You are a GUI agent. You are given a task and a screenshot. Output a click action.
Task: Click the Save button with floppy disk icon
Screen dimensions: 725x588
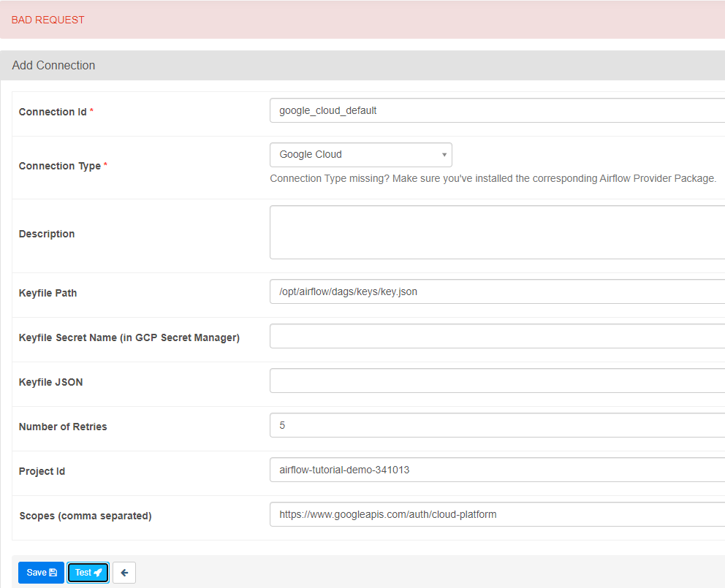pyautogui.click(x=41, y=573)
